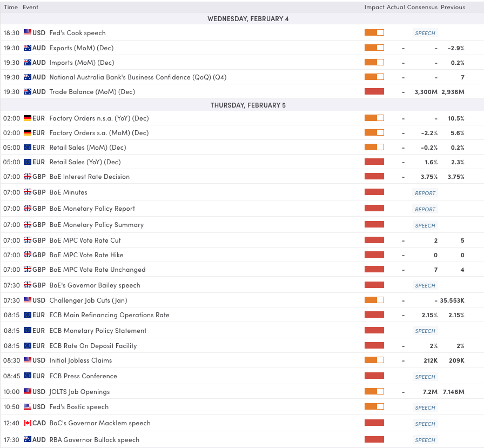The image size is (484, 448).
Task: Open the BoE MPC Vote Rate Unchanged event
Action: (x=98, y=270)
